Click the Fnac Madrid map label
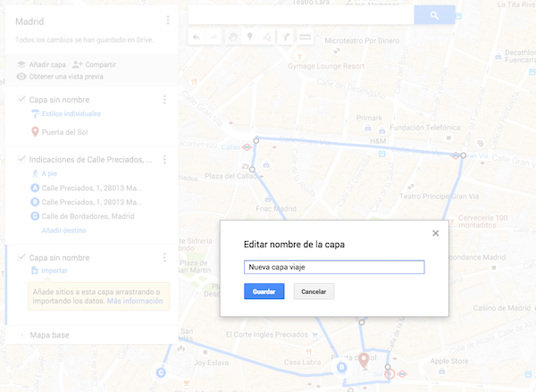Image resolution: width=536 pixels, height=392 pixels. (x=276, y=209)
